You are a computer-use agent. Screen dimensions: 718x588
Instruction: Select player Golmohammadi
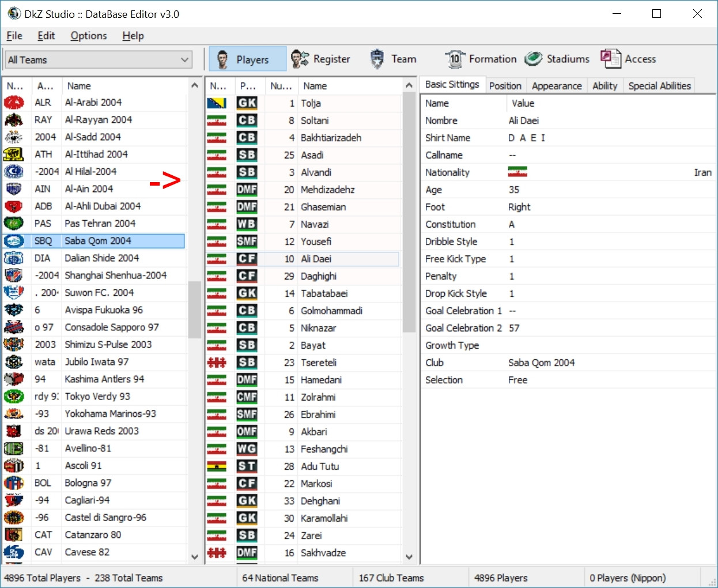[331, 311]
